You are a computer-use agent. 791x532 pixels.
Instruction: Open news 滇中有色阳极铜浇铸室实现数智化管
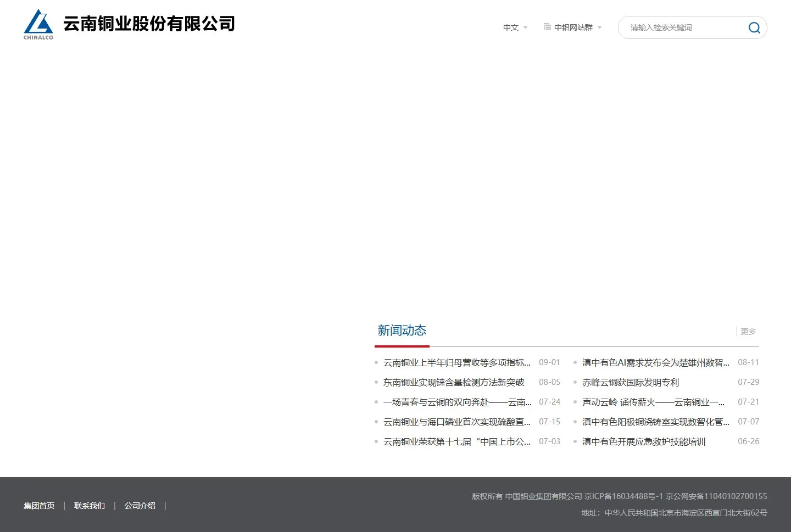(x=656, y=422)
